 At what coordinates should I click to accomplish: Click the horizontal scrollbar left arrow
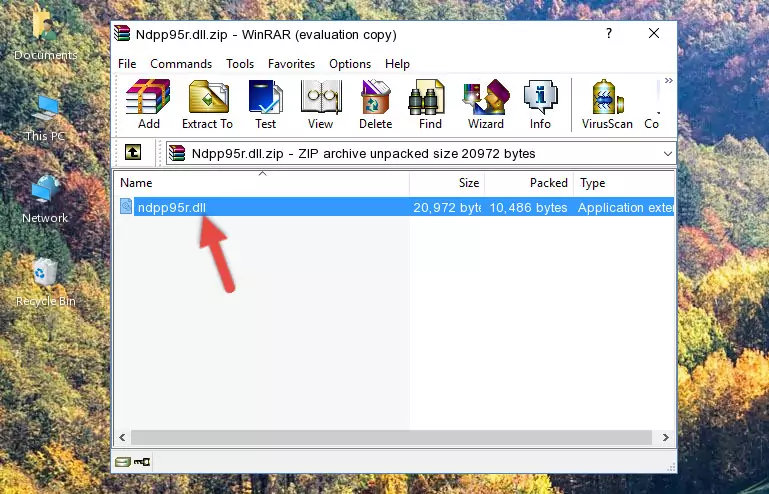122,437
